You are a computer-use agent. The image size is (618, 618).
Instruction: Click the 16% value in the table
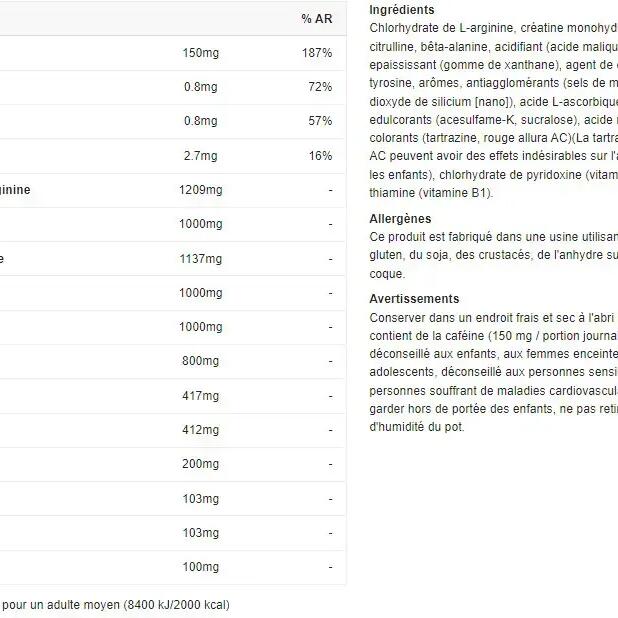click(x=320, y=156)
